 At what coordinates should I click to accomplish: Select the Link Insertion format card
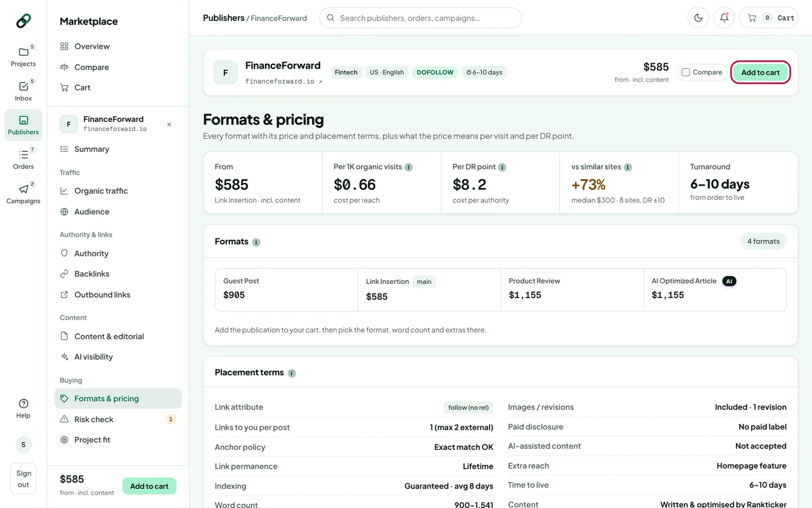pyautogui.click(x=429, y=290)
